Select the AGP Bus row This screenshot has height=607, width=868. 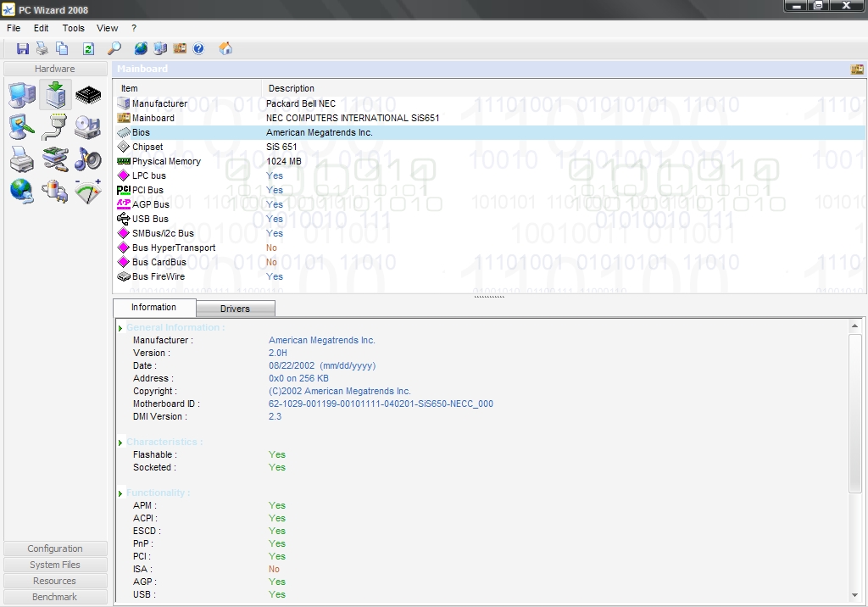[x=490, y=204]
